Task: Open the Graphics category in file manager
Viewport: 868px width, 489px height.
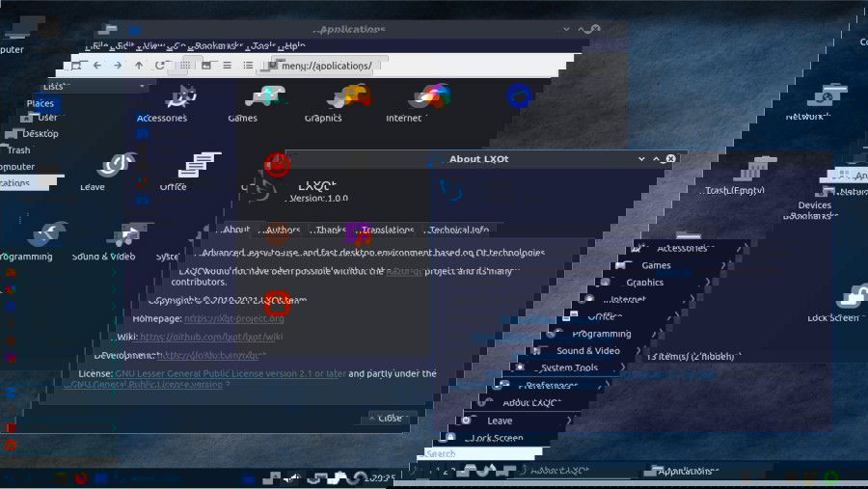Action: point(338,104)
